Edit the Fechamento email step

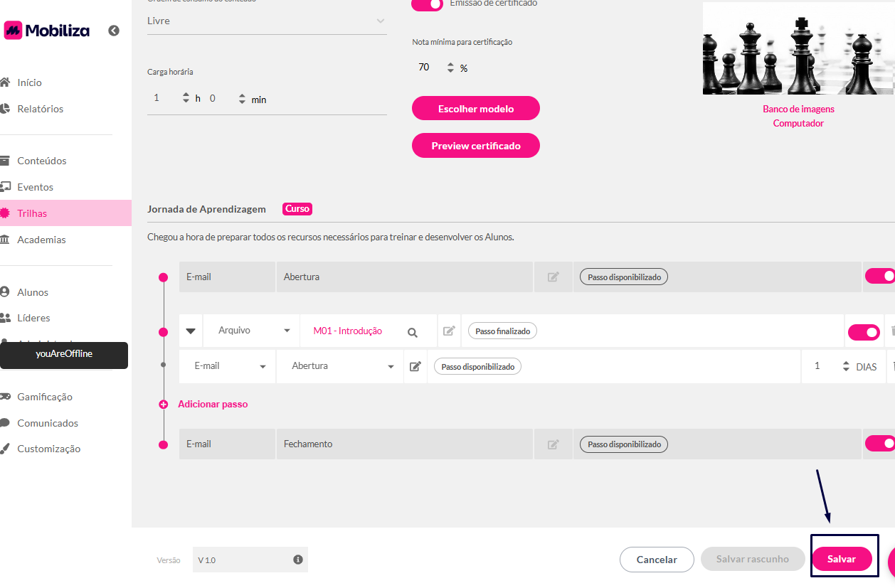click(553, 444)
